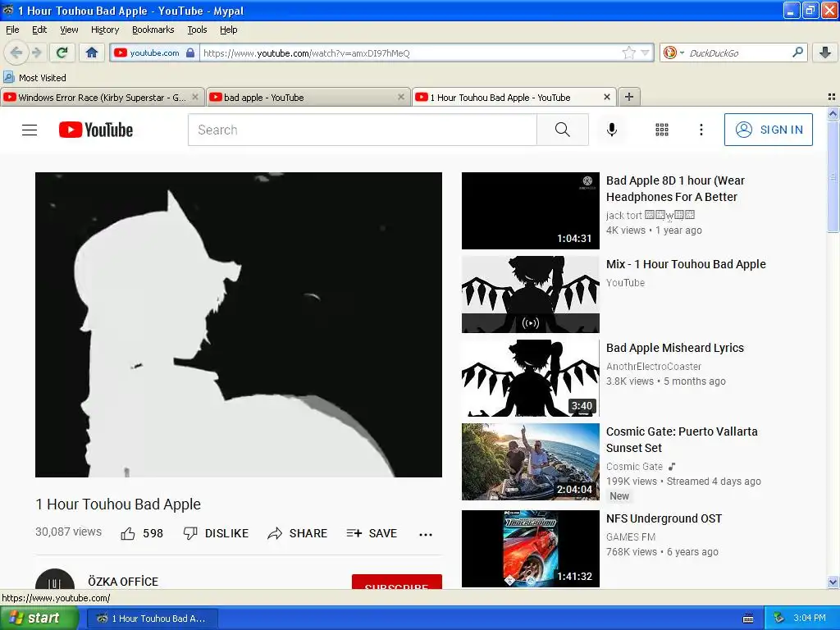The height and width of the screenshot is (630, 840).
Task: Open NFS Underground OST title link
Action: coord(664,518)
